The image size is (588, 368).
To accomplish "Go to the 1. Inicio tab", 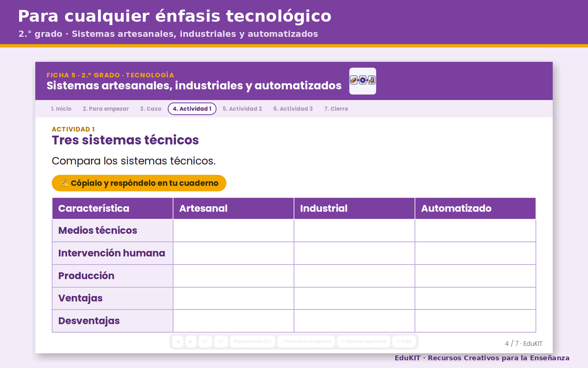I will point(61,109).
